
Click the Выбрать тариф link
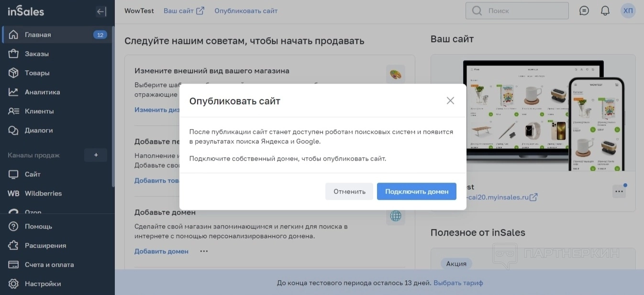pos(458,283)
